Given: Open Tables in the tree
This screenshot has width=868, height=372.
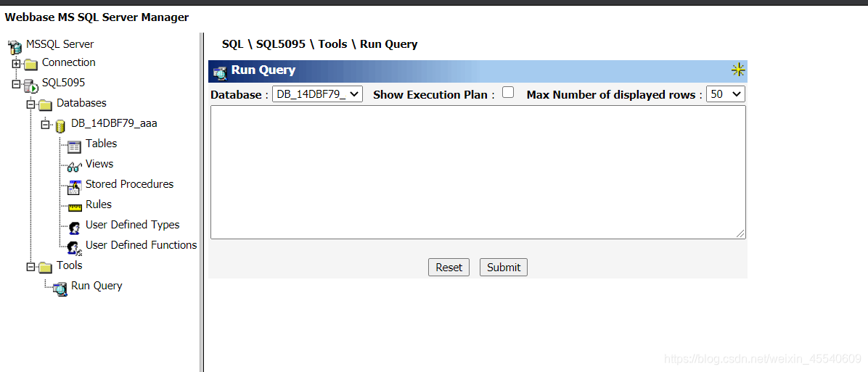Looking at the screenshot, I should [102, 144].
